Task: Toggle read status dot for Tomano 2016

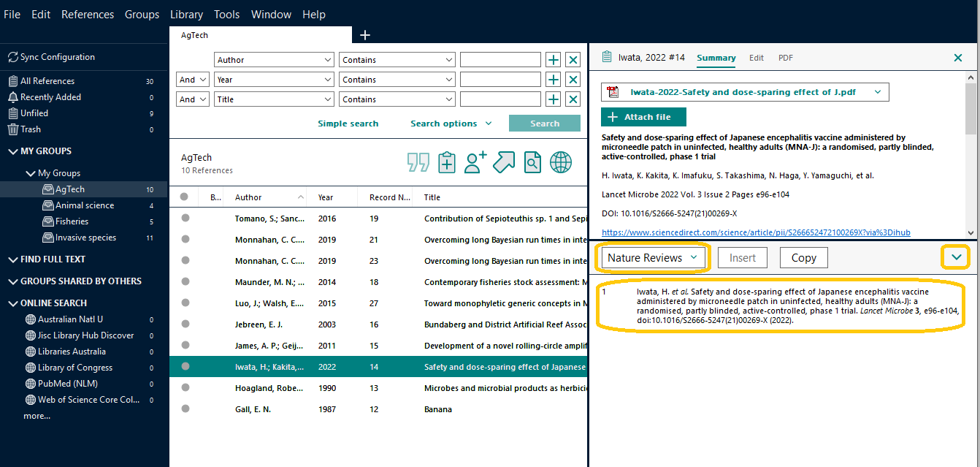Action: click(185, 219)
